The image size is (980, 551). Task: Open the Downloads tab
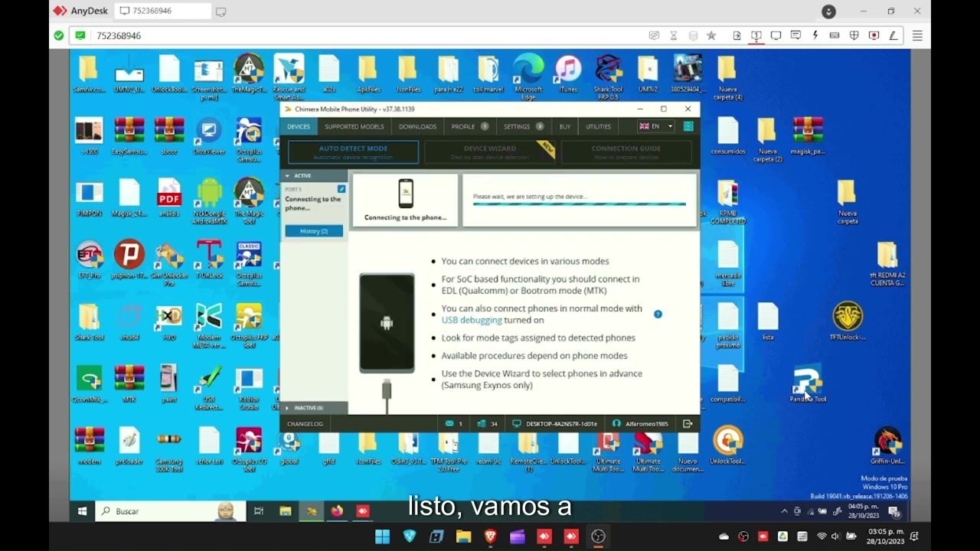[417, 126]
